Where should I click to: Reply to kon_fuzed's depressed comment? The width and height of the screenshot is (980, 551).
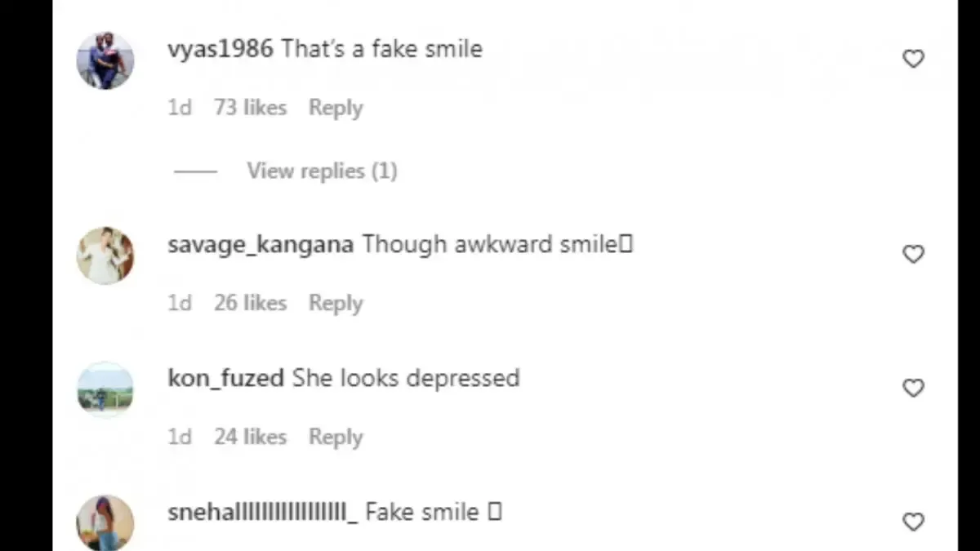336,437
